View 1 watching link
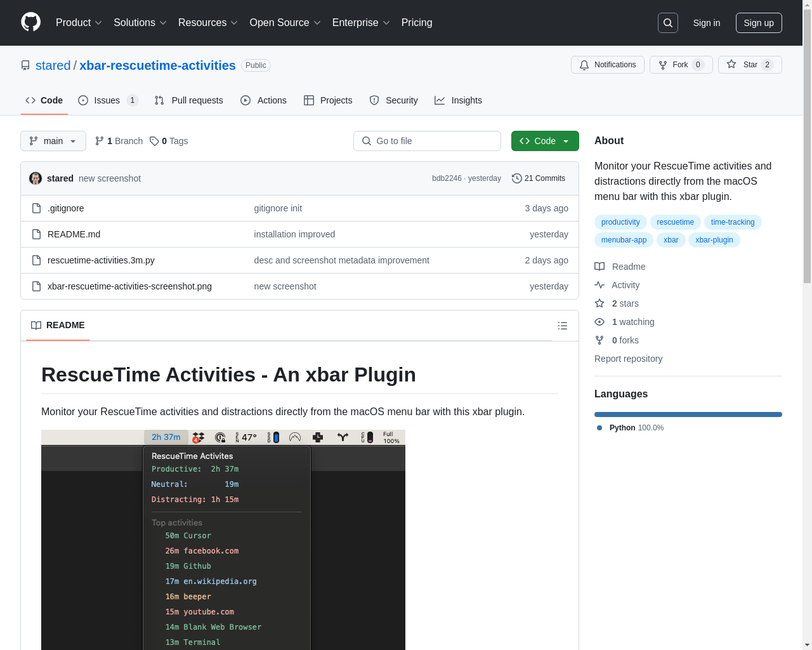Screen dimensions: 812x650 coord(624,322)
